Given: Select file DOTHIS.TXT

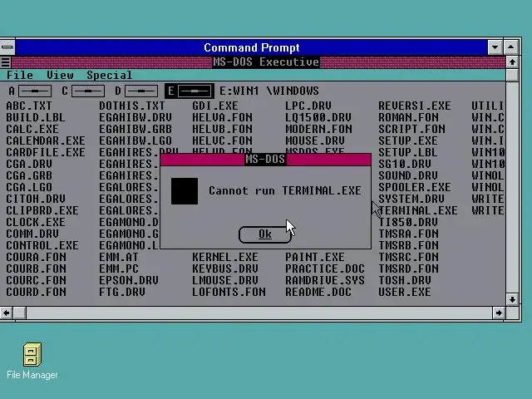Looking at the screenshot, I should pos(132,106).
